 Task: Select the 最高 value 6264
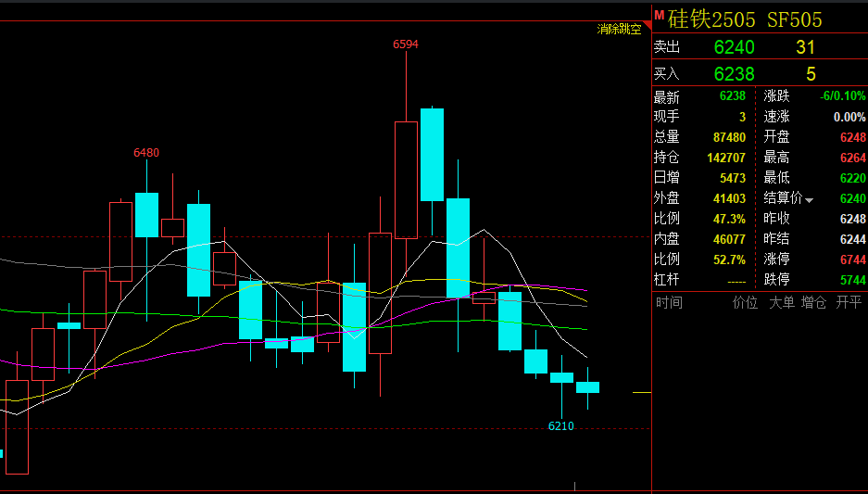point(853,158)
